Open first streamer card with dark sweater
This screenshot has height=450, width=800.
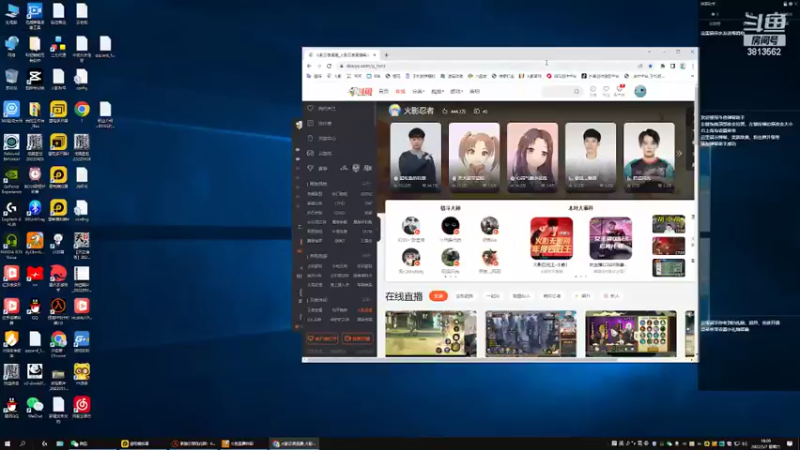point(416,157)
